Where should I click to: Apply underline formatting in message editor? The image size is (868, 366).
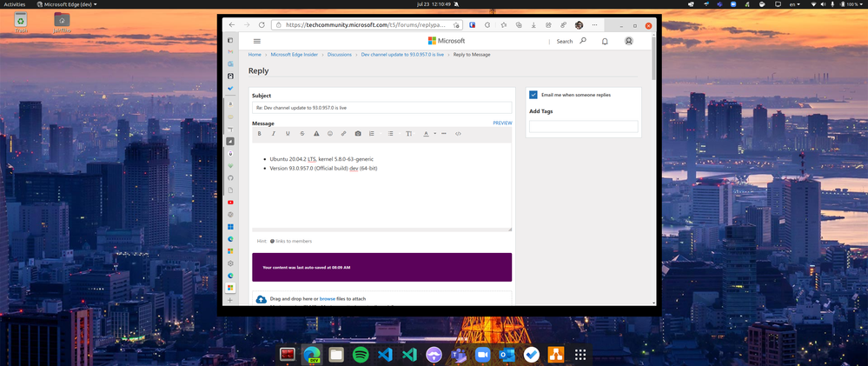(x=288, y=133)
